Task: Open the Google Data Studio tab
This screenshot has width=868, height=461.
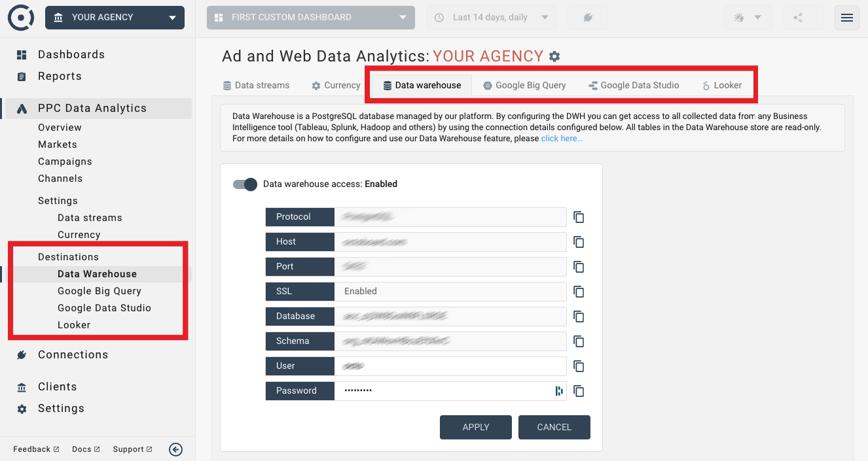Action: click(634, 85)
